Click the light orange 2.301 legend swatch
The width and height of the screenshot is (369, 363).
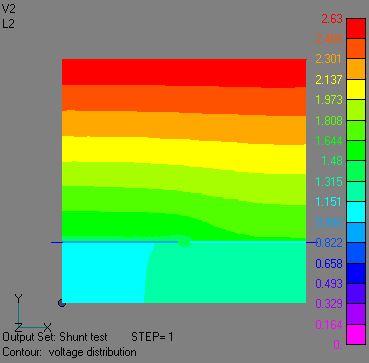click(356, 69)
